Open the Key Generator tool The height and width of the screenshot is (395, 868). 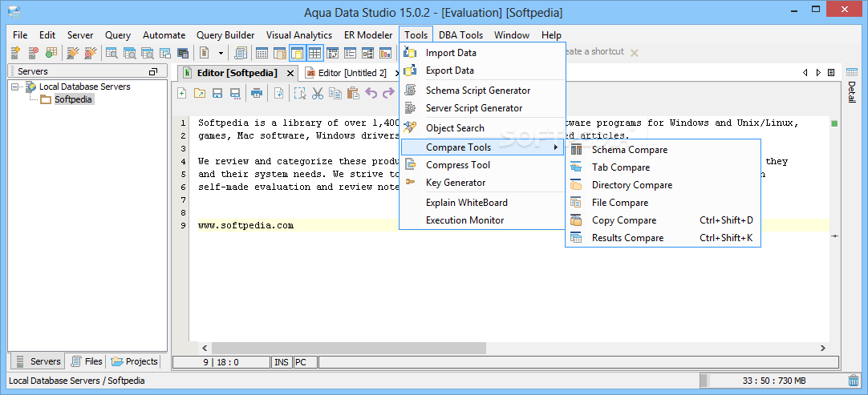[482, 183]
